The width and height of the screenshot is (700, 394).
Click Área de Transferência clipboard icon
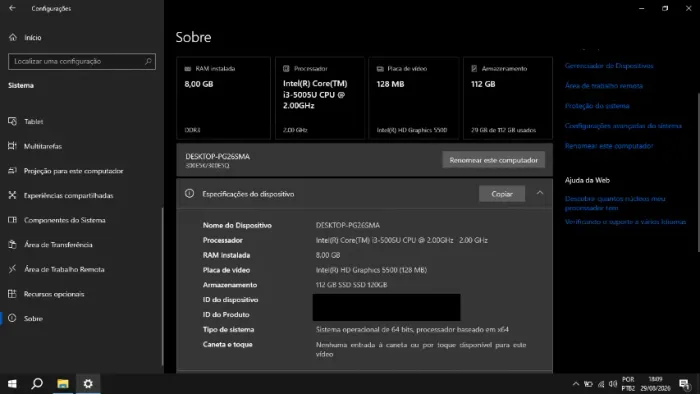(x=12, y=245)
